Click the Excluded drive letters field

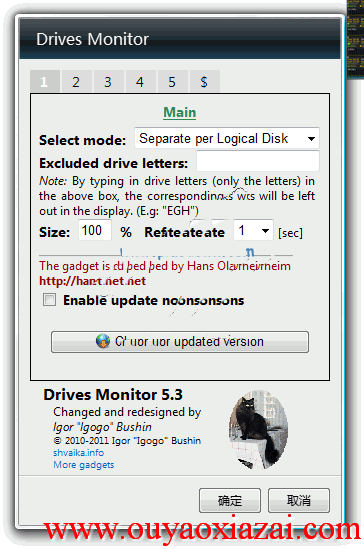[258, 161]
